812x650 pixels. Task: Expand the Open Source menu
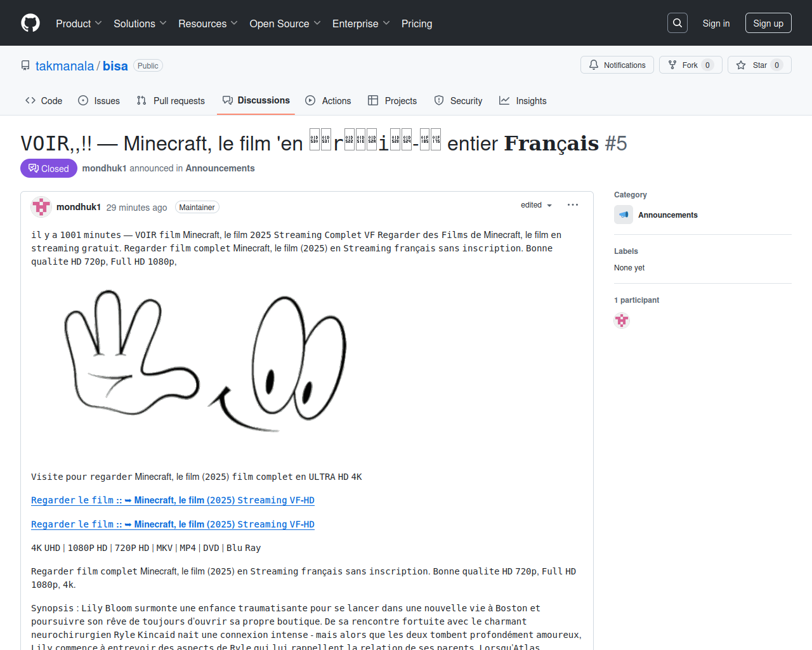pos(285,23)
